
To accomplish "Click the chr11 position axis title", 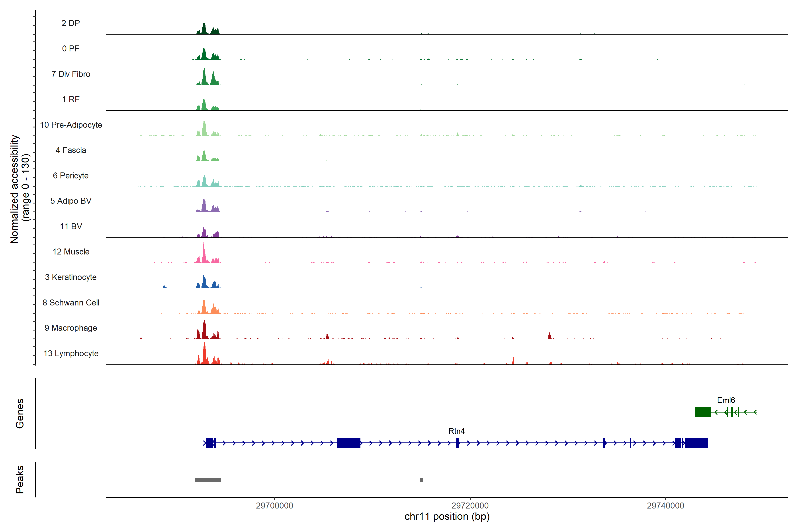I will click(x=447, y=516).
